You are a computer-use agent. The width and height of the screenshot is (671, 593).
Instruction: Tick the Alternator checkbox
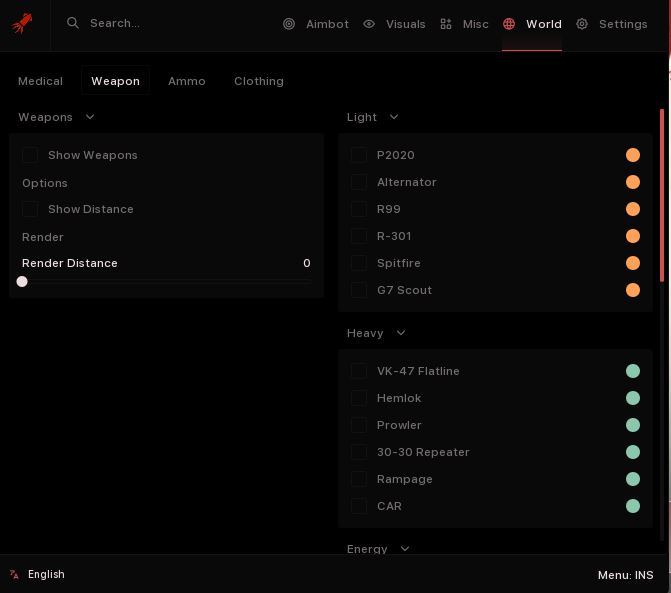(x=359, y=182)
